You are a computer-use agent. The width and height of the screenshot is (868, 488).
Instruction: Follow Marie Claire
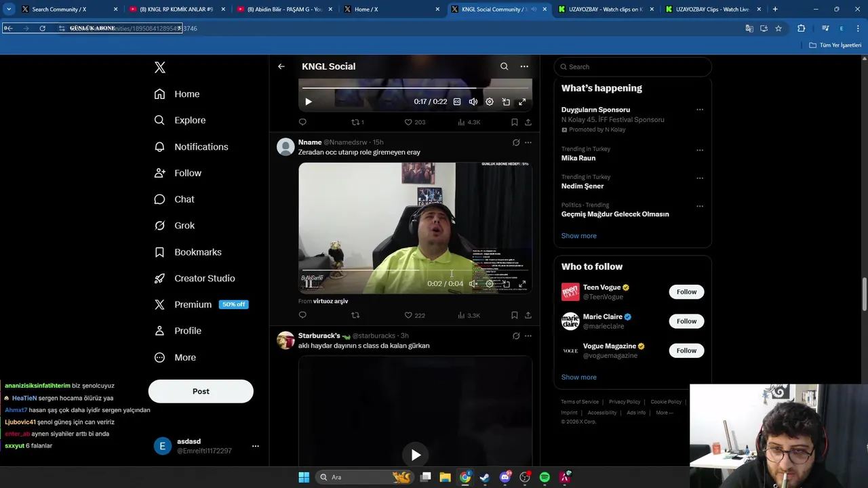(686, 321)
